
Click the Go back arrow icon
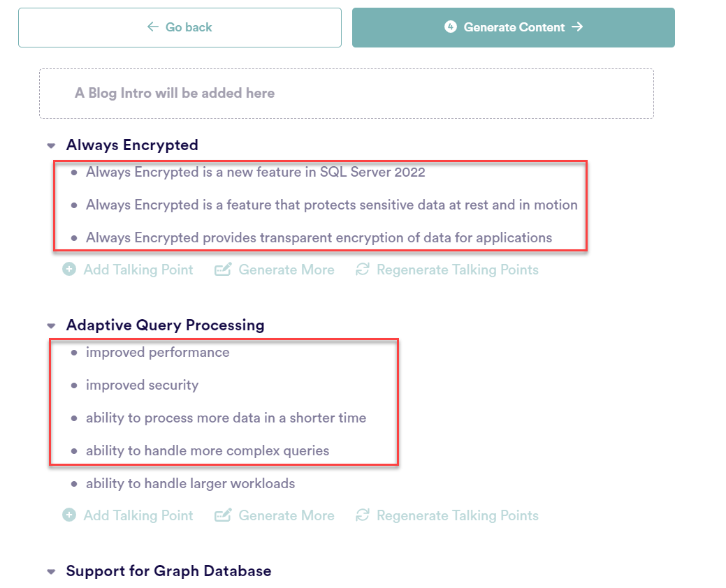(x=153, y=27)
